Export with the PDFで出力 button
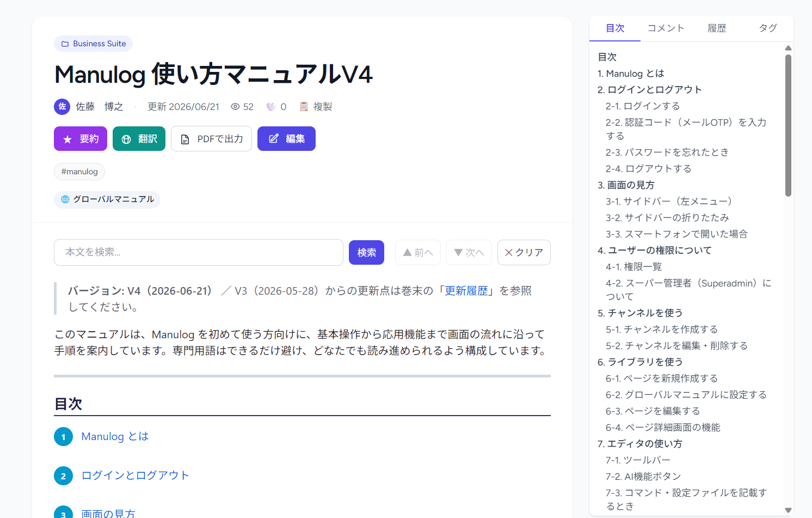Image resolution: width=812 pixels, height=518 pixels. (x=211, y=139)
